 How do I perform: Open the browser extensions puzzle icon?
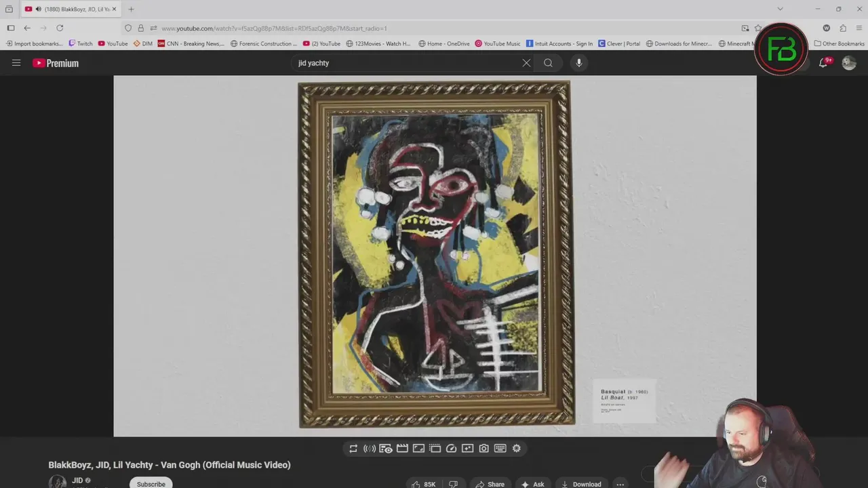point(843,28)
